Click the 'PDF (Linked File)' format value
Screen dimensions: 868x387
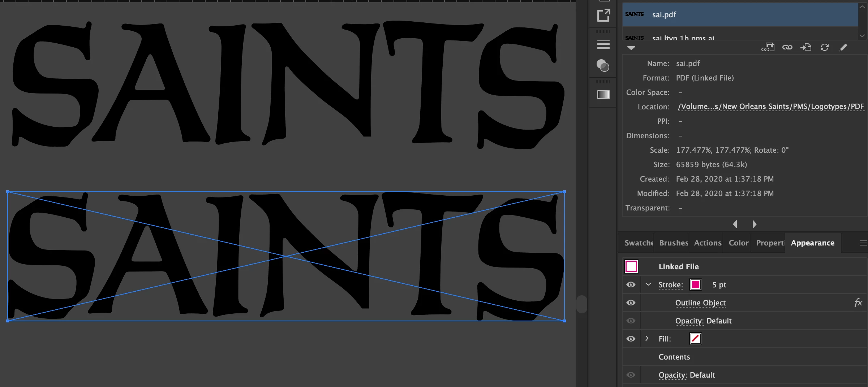[x=705, y=78]
